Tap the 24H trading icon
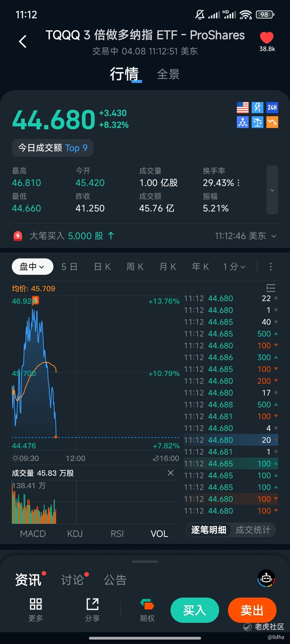Screen dimensions: 290x644 272,108
